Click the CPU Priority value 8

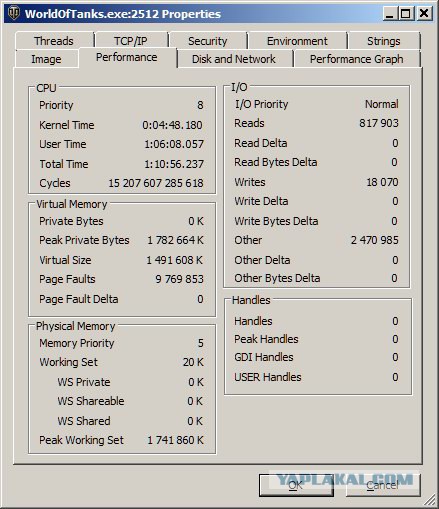(200, 105)
